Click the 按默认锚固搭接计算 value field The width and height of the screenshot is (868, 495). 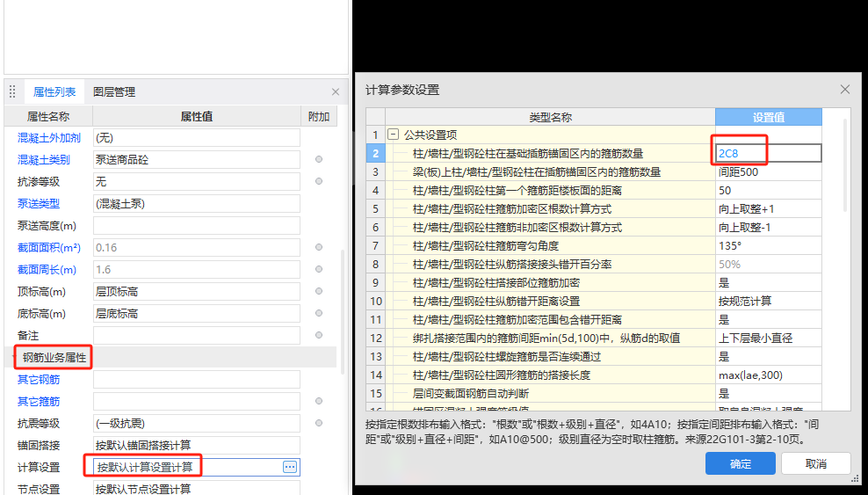(x=197, y=445)
